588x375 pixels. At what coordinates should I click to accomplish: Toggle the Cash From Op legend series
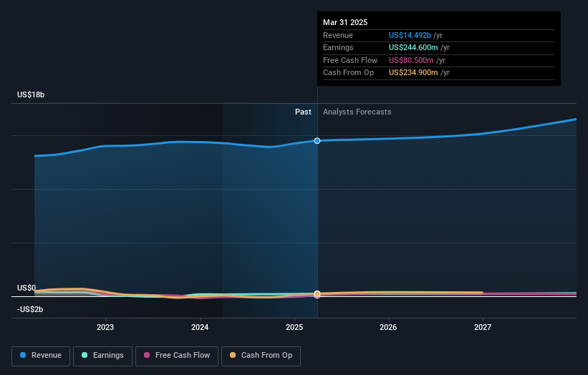click(x=261, y=356)
